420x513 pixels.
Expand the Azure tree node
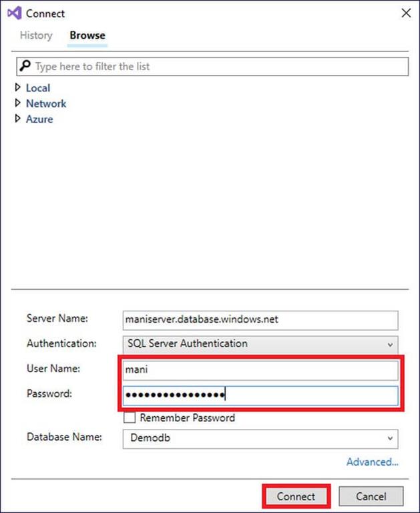(x=18, y=119)
